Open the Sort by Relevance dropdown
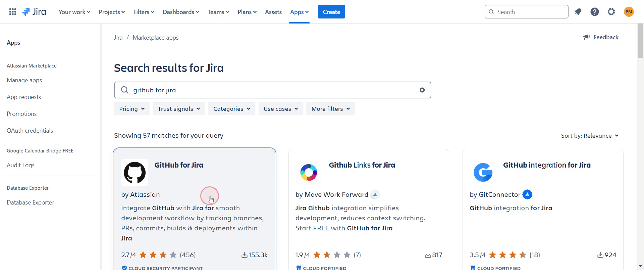Image resolution: width=644 pixels, height=270 pixels. (590, 136)
